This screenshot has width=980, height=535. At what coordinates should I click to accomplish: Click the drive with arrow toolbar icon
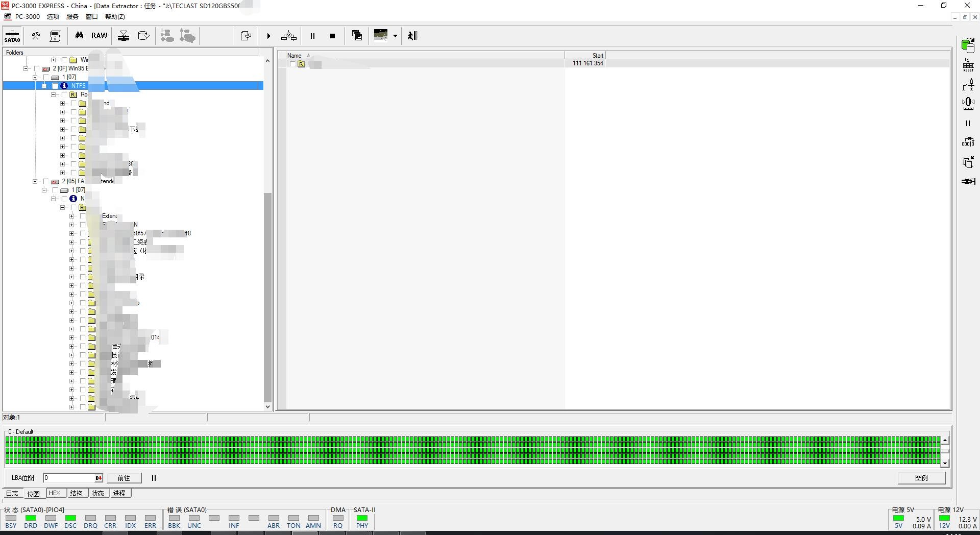click(x=143, y=36)
